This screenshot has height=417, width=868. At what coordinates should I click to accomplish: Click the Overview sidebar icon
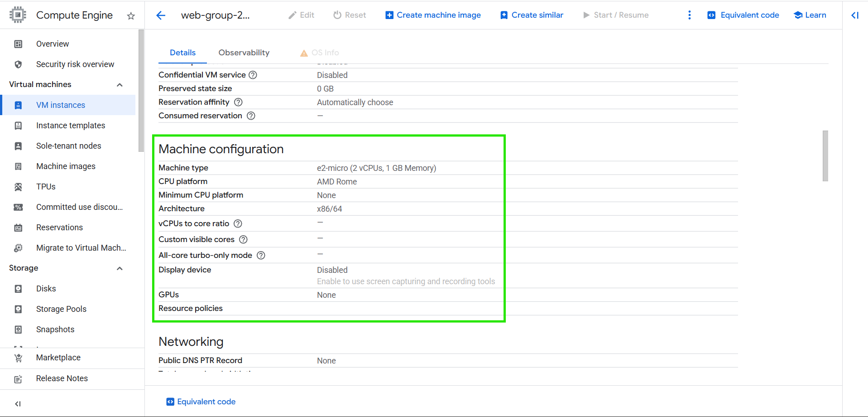(x=18, y=44)
